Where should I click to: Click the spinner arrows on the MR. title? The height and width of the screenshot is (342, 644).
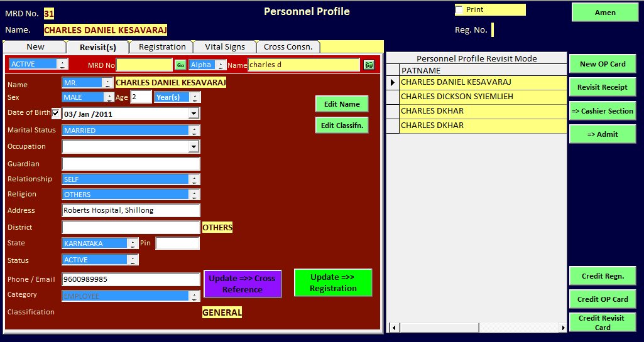tap(108, 83)
